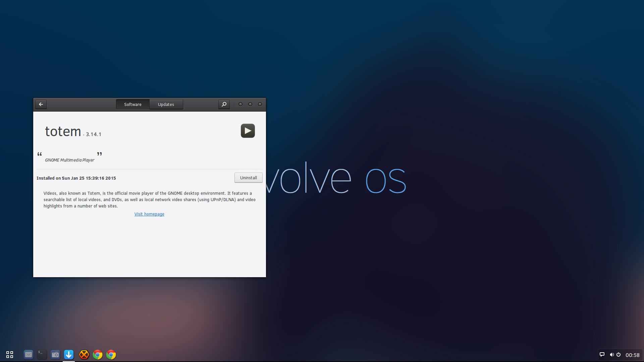This screenshot has width=644, height=362.
Task: Click the 'Videos, also known as Totem' description
Action: (x=150, y=200)
